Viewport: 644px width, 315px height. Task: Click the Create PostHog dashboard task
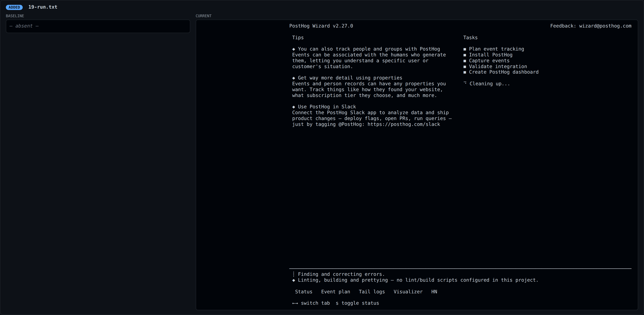pos(504,72)
